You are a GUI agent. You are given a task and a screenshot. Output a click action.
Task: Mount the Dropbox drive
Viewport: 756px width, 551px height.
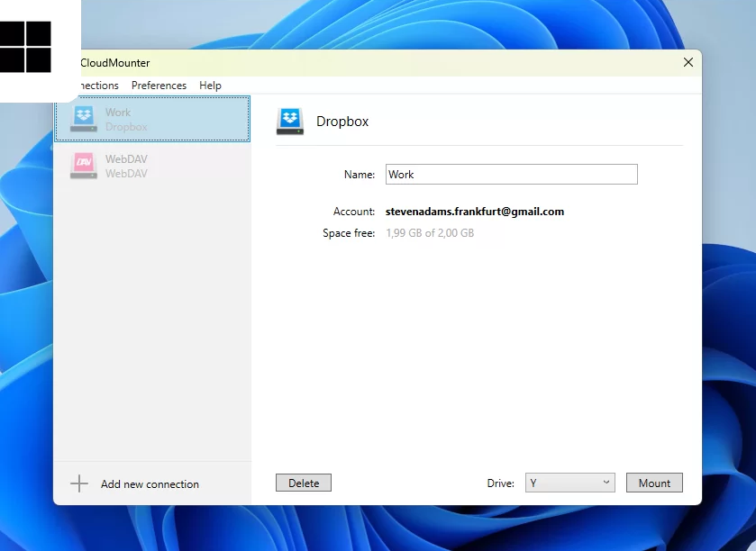(x=654, y=483)
